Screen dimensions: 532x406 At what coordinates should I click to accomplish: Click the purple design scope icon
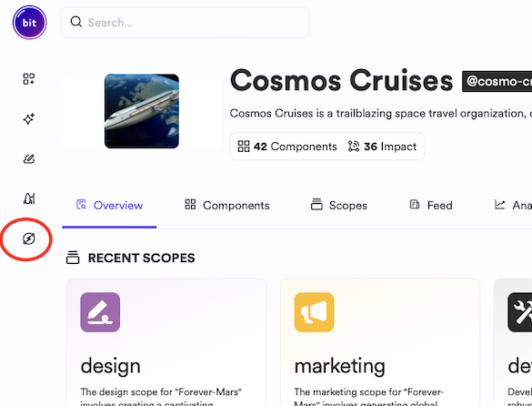tap(100, 312)
